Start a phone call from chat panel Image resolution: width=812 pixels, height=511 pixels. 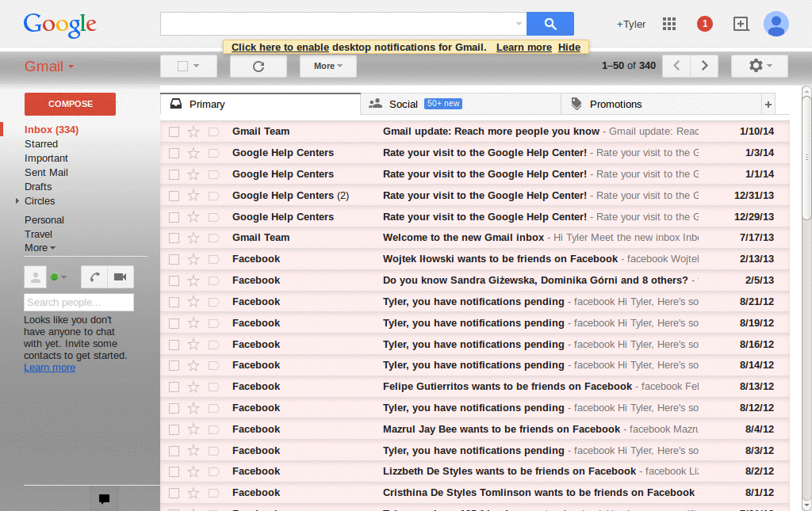pos(94,277)
